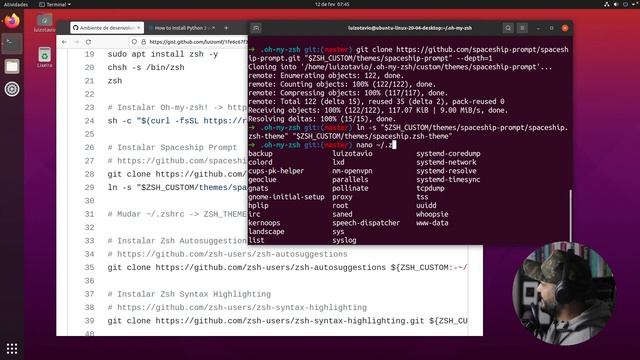Click the terminal search icon
This screenshot has height=360, width=640.
508,28
